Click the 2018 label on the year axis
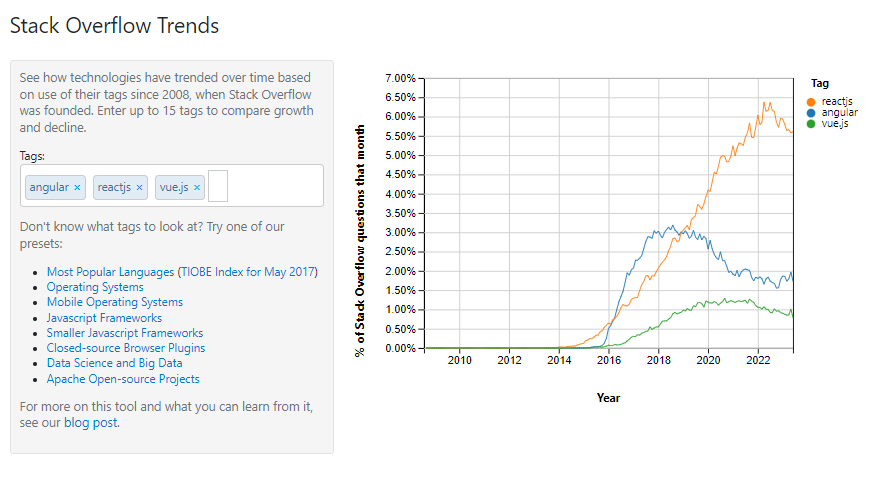Viewport: 895px width, 478px height. 658,360
